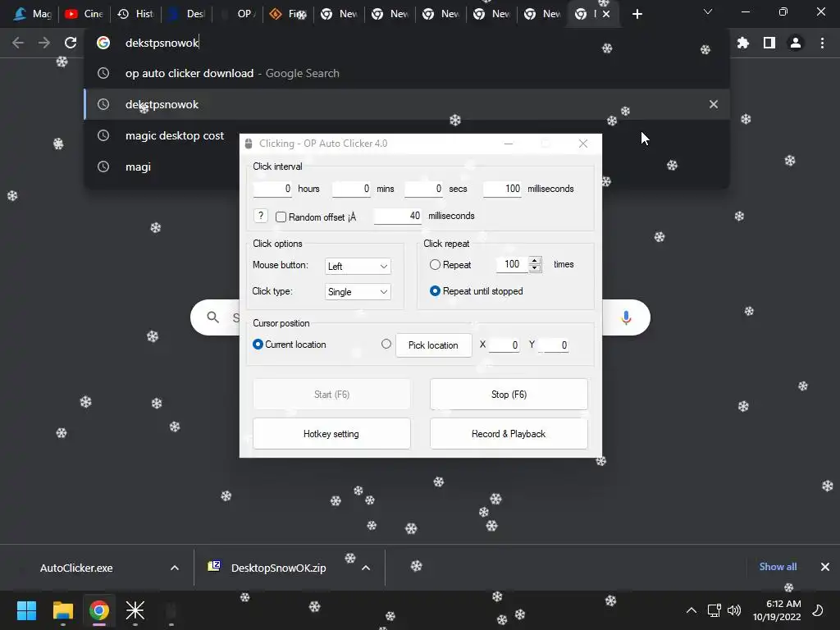Select Current location radio button
Image resolution: width=840 pixels, height=630 pixels.
tap(258, 344)
